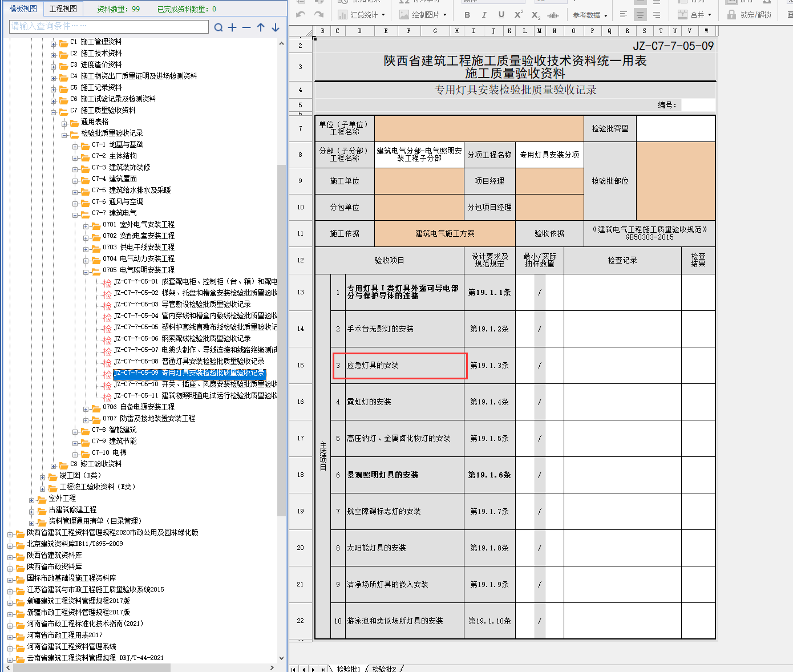Click the 专用灯具安装分项 cell
This screenshot has width=793, height=672.
click(549, 155)
